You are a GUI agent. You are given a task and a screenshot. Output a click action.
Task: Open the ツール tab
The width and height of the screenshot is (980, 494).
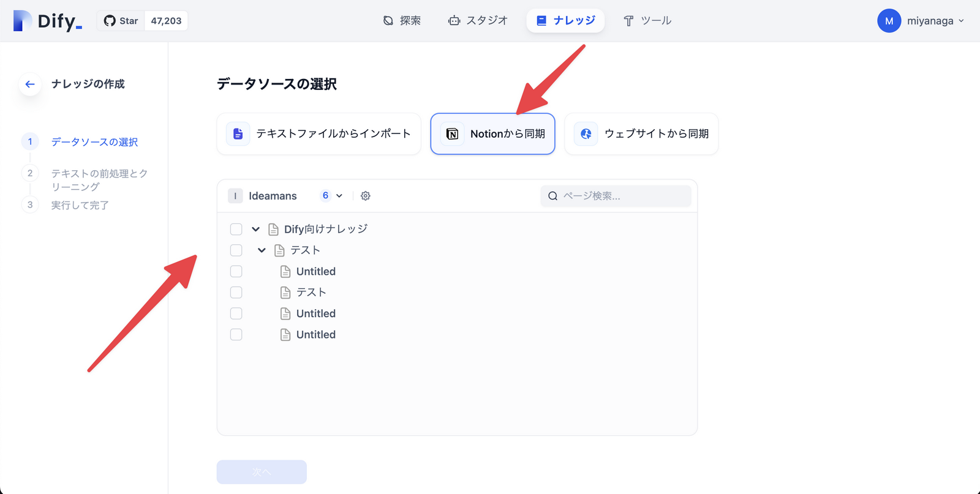pyautogui.click(x=647, y=21)
